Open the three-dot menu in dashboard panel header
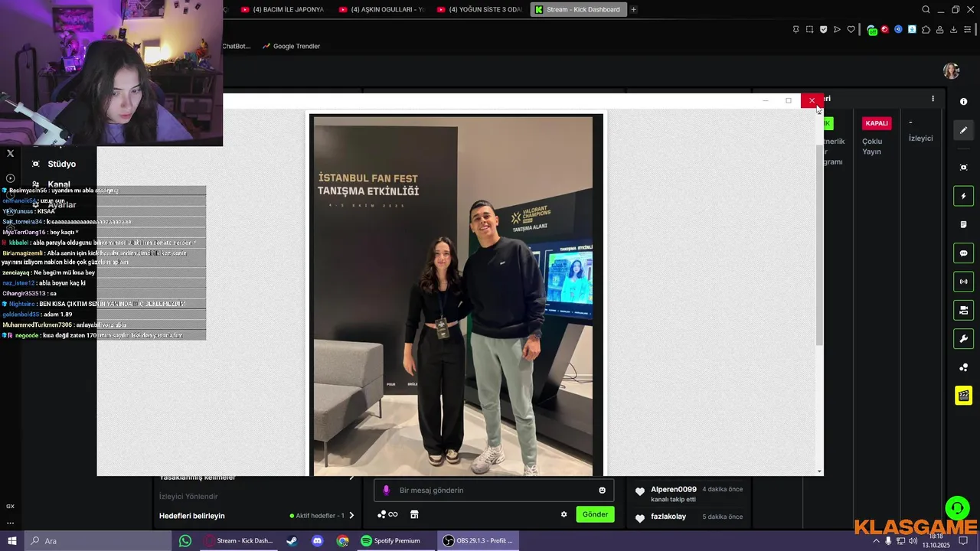980x551 pixels. 933,99
